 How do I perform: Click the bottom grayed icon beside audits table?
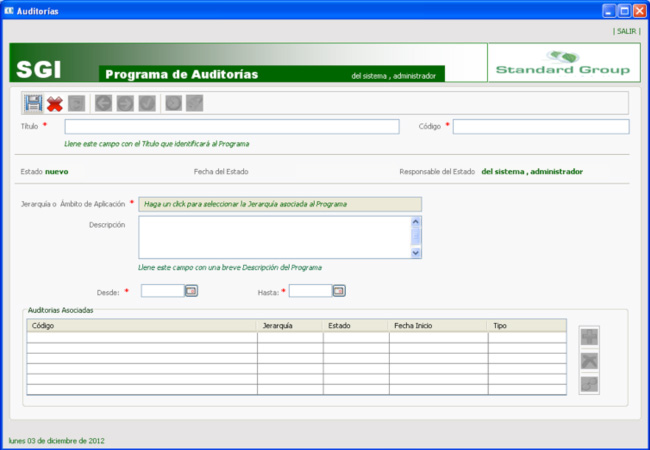(x=589, y=383)
